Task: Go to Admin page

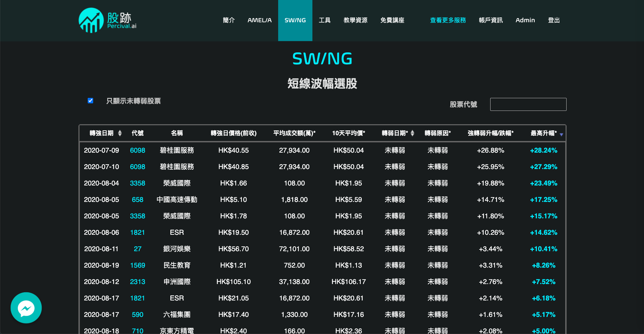Action: [x=525, y=20]
